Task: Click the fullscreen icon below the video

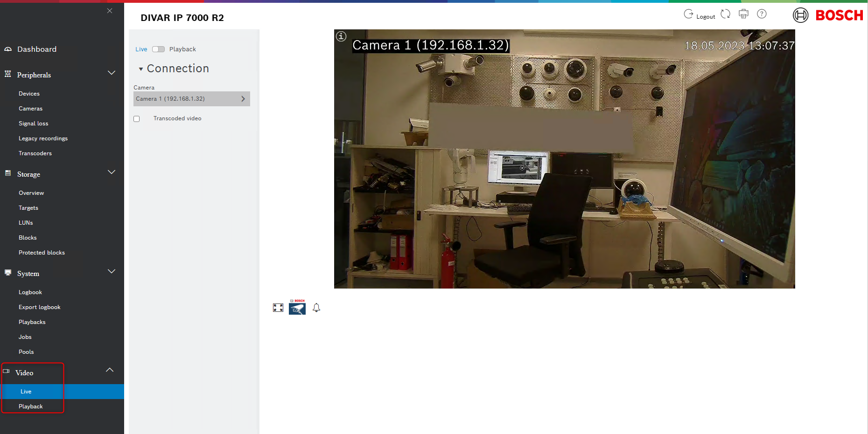Action: [x=278, y=308]
